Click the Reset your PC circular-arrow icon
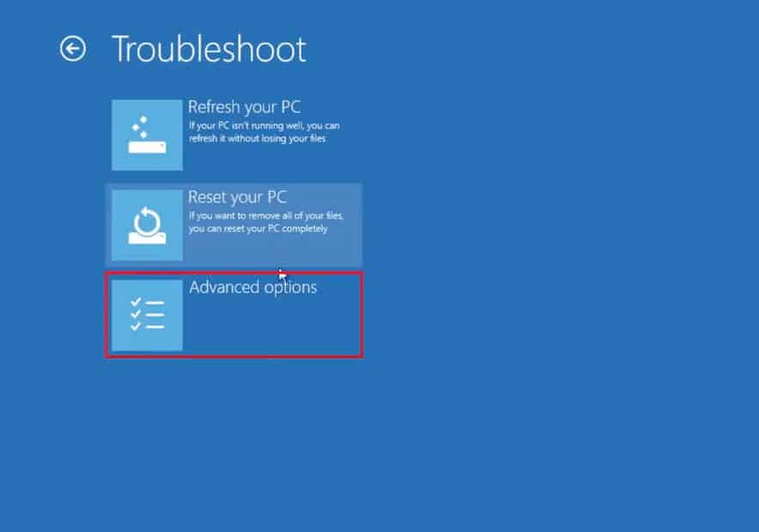This screenshot has height=532, width=759. [x=147, y=225]
